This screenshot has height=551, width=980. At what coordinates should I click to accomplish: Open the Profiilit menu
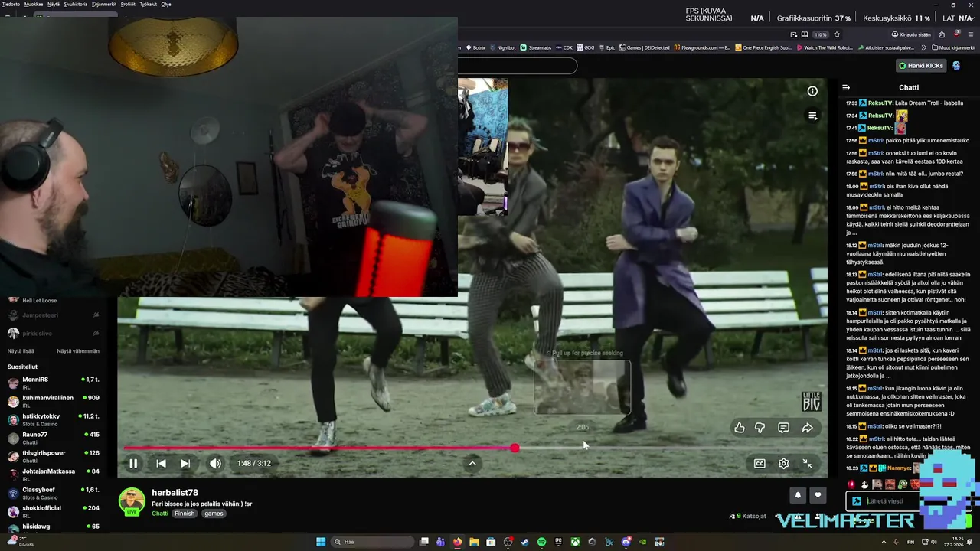pyautogui.click(x=128, y=4)
